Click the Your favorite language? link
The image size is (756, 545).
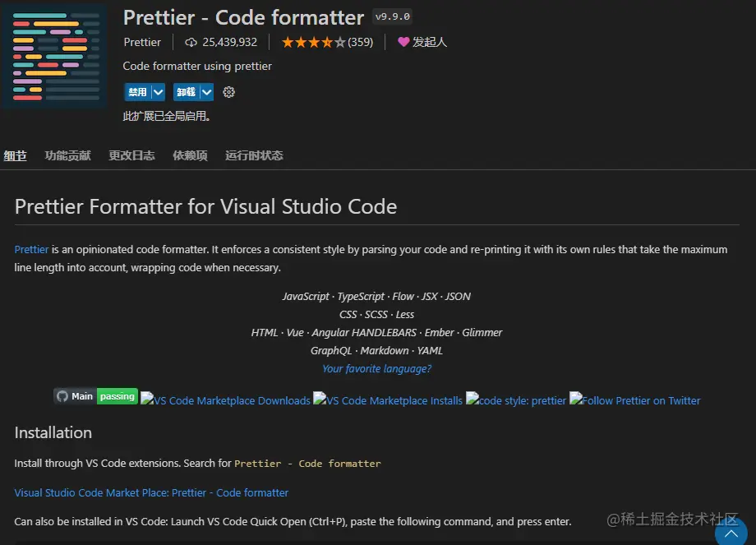click(377, 368)
